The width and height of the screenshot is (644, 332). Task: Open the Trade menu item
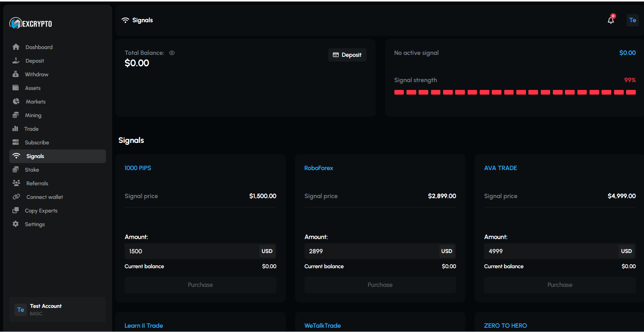(58, 128)
